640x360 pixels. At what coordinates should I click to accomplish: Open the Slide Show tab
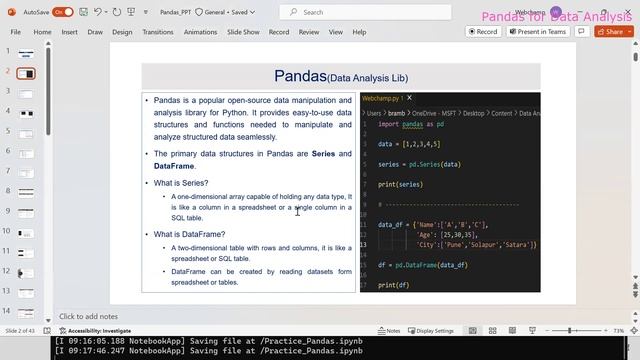243,32
